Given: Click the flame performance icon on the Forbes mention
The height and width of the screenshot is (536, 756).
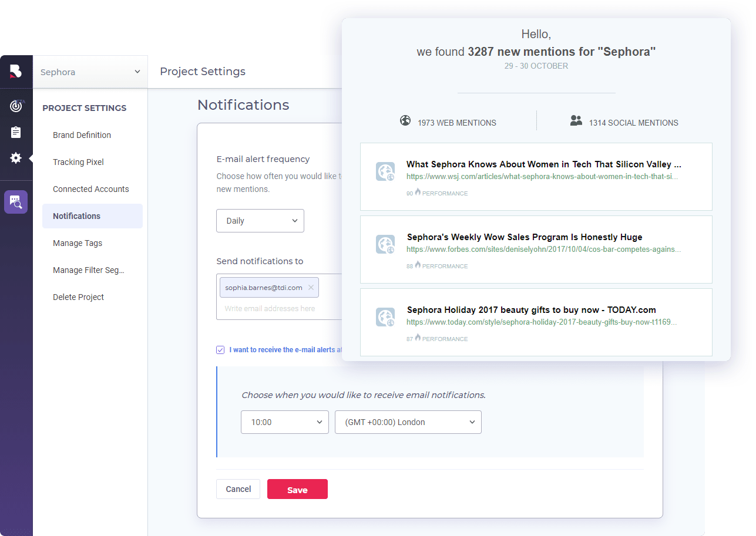Looking at the screenshot, I should pos(417,265).
